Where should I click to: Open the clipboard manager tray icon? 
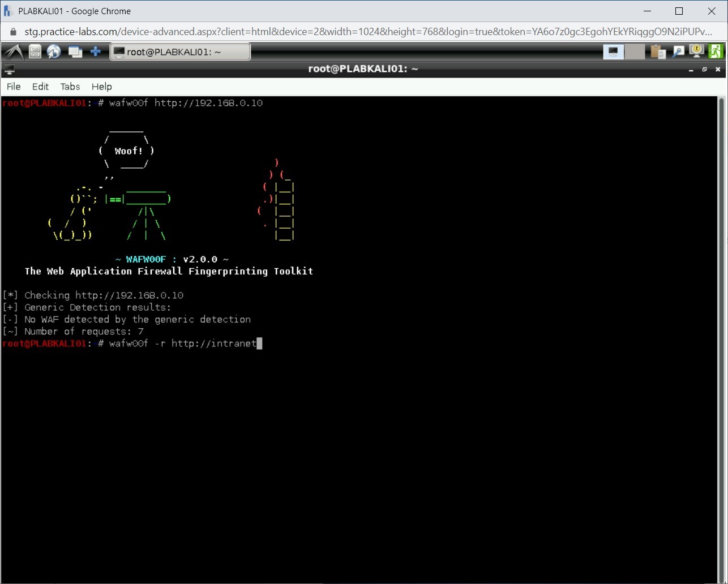click(658, 52)
